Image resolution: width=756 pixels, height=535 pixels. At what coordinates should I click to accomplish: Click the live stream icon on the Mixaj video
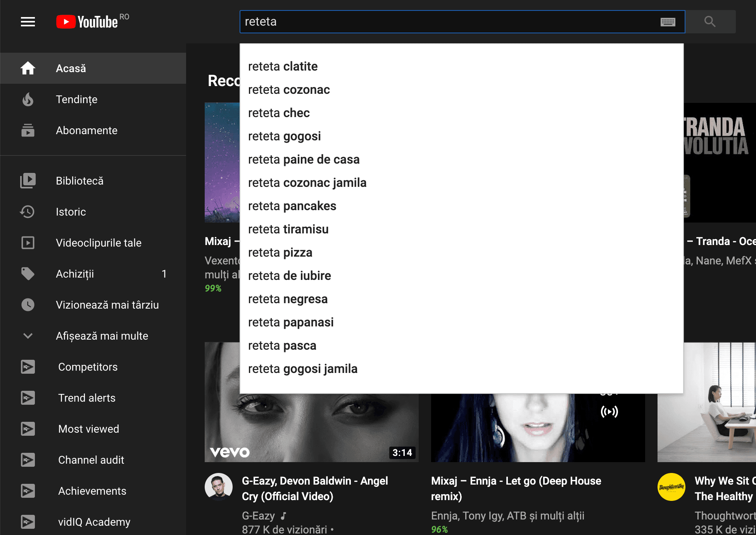coord(610,412)
